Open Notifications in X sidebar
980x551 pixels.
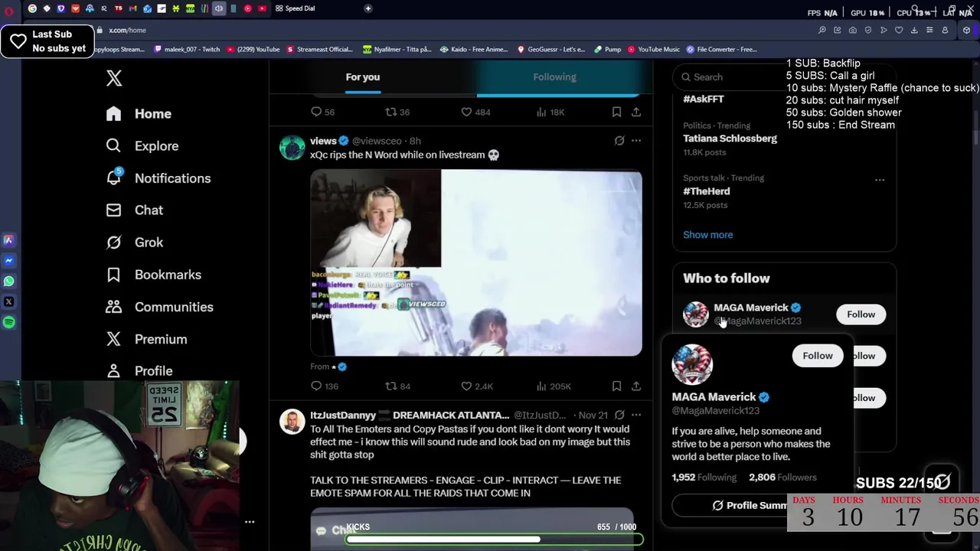(x=158, y=178)
